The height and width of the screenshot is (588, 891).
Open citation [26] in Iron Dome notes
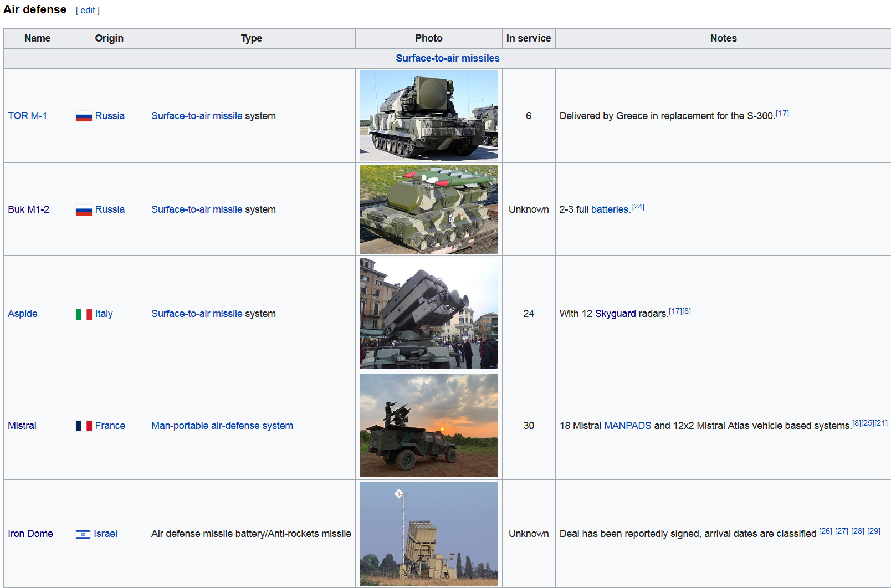click(826, 531)
